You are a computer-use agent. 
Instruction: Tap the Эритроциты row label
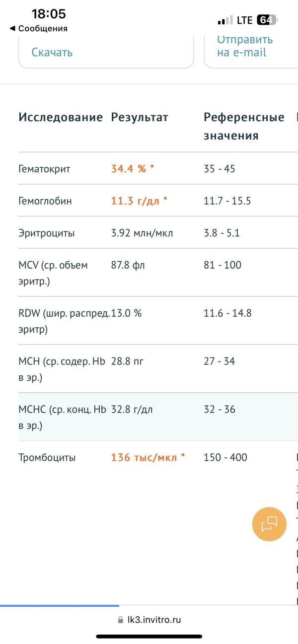pos(47,233)
